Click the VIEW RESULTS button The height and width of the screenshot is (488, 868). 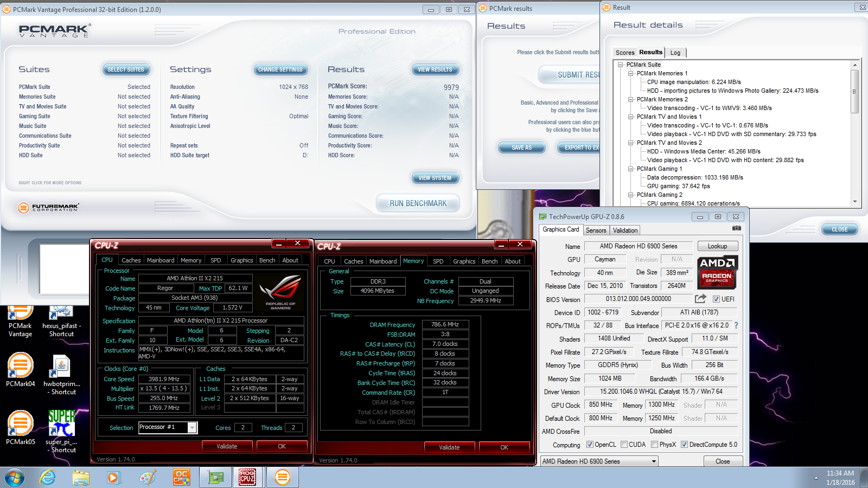[435, 69]
